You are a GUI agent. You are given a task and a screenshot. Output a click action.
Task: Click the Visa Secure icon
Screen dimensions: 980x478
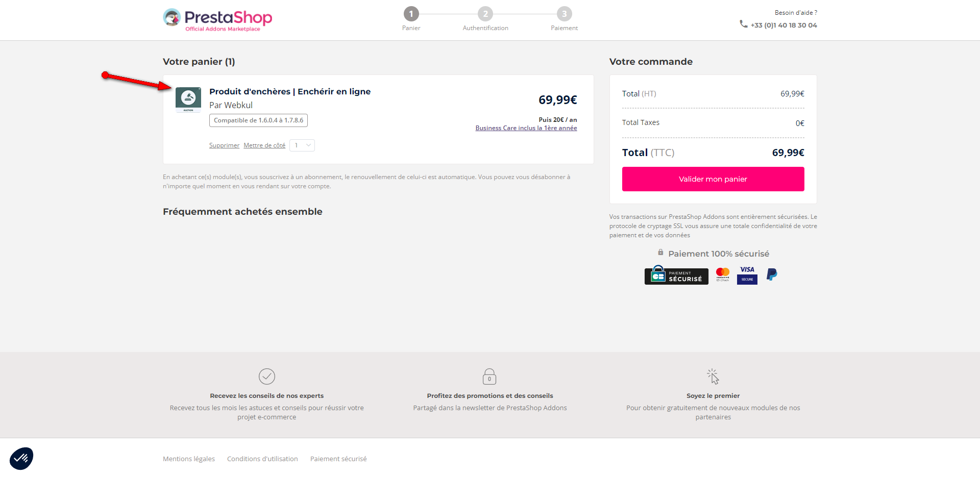pyautogui.click(x=747, y=275)
